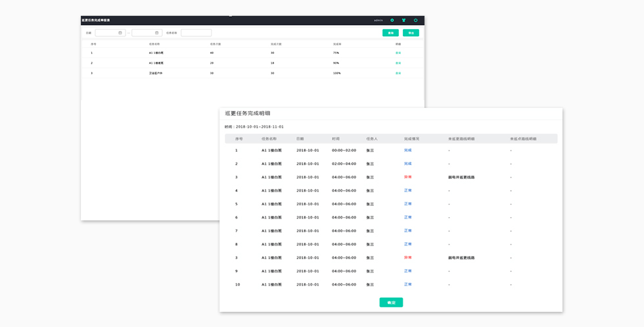Viewport: 644px width, 327px height.
Task: Click 完成 status in detail row 1
Action: click(x=408, y=150)
